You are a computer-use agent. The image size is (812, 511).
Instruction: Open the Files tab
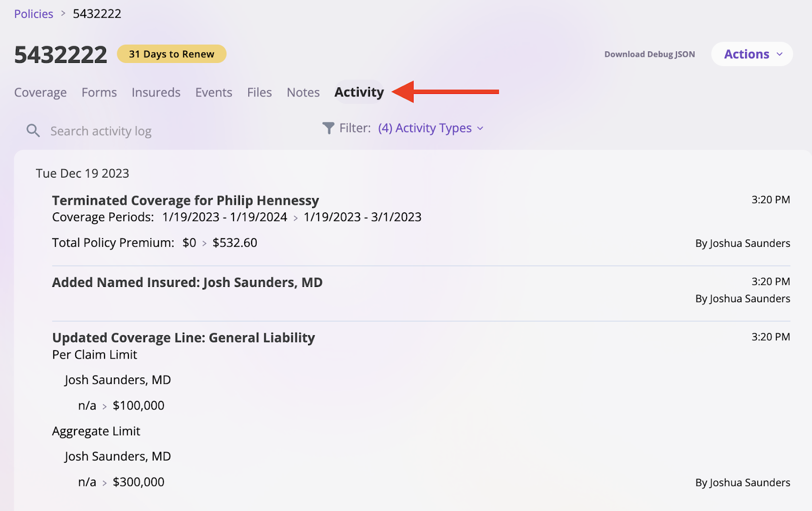pos(259,92)
